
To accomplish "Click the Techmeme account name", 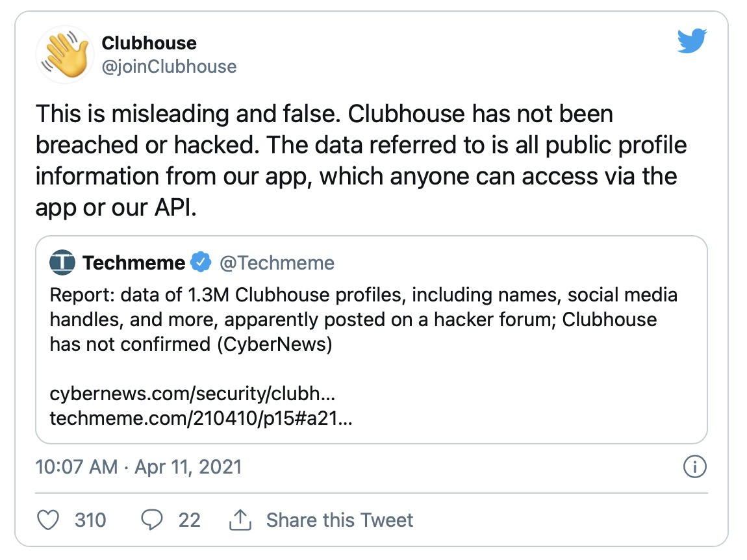I will click(134, 263).
